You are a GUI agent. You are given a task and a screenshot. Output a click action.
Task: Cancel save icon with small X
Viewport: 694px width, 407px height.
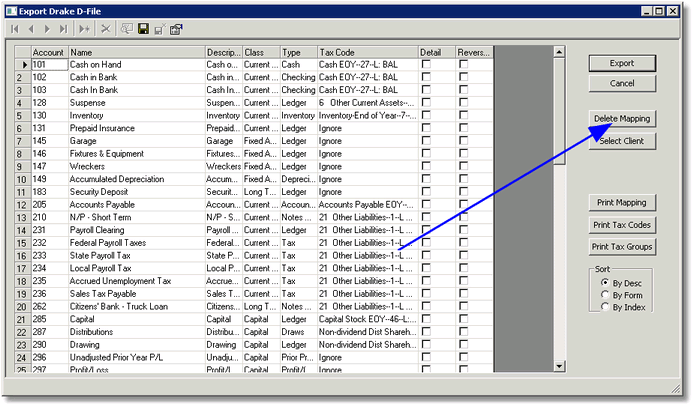click(x=160, y=29)
